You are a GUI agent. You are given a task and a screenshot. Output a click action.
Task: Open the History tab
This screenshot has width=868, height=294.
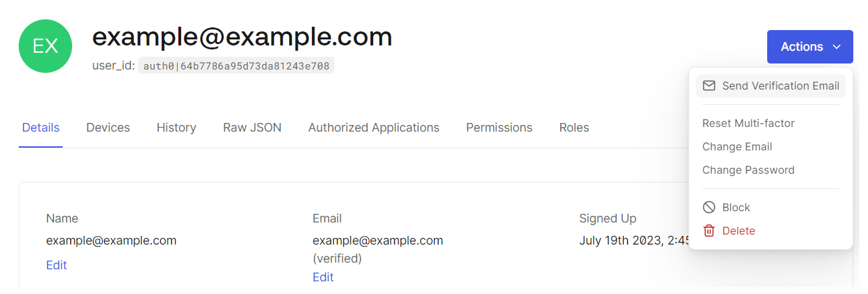point(176,127)
